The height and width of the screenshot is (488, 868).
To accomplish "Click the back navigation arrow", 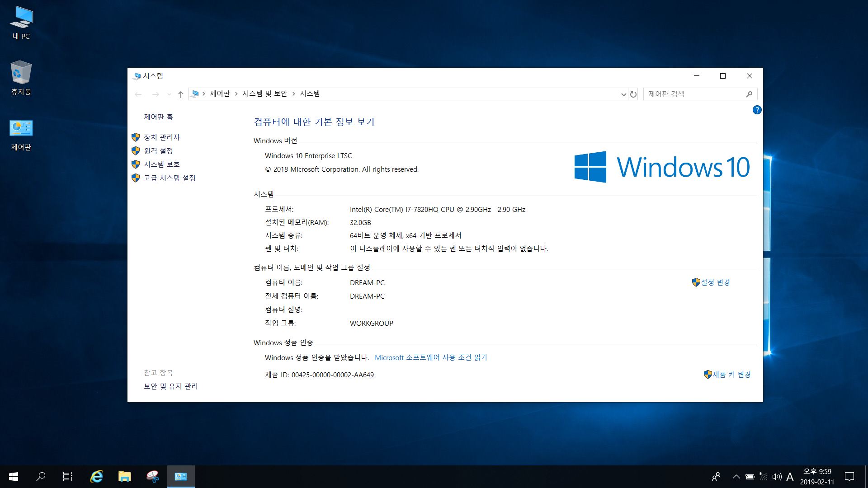I will [x=138, y=94].
